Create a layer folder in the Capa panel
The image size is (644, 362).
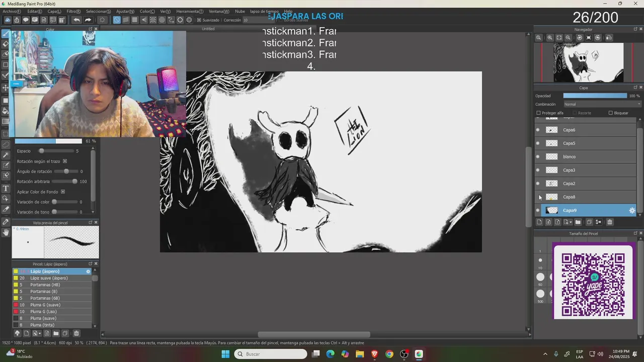click(578, 222)
